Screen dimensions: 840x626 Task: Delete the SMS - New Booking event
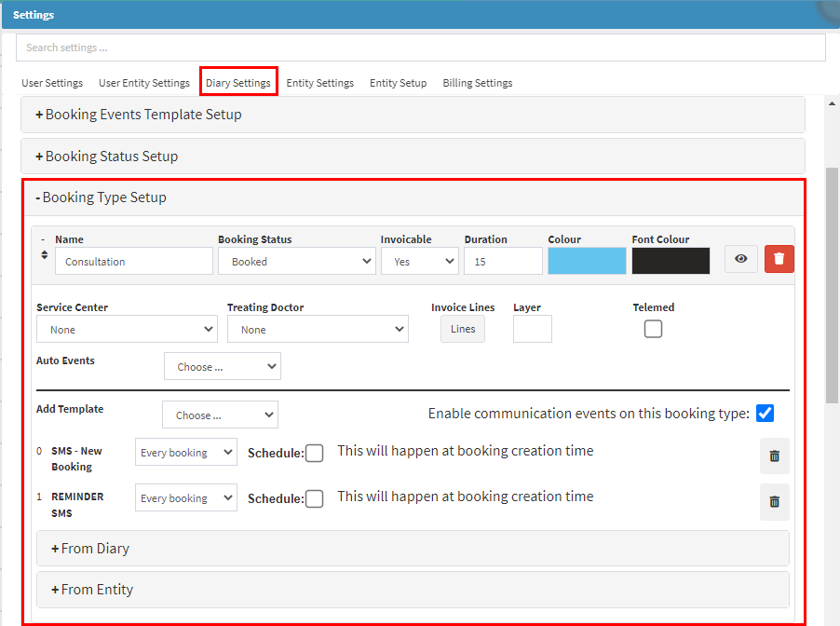click(x=774, y=456)
